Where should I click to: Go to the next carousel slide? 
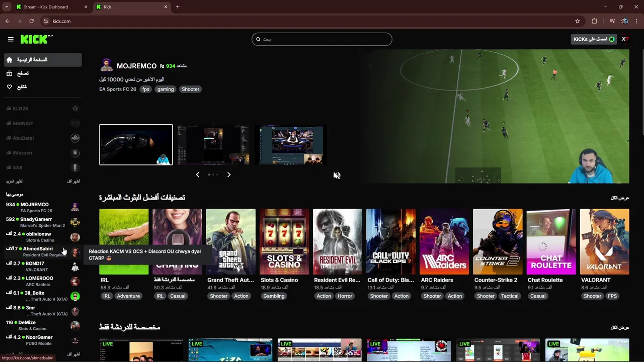(228, 174)
